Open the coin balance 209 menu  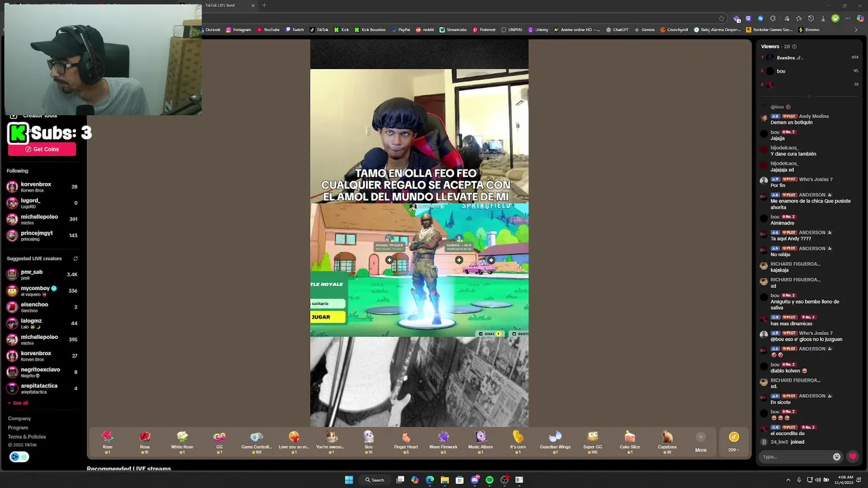[734, 441]
